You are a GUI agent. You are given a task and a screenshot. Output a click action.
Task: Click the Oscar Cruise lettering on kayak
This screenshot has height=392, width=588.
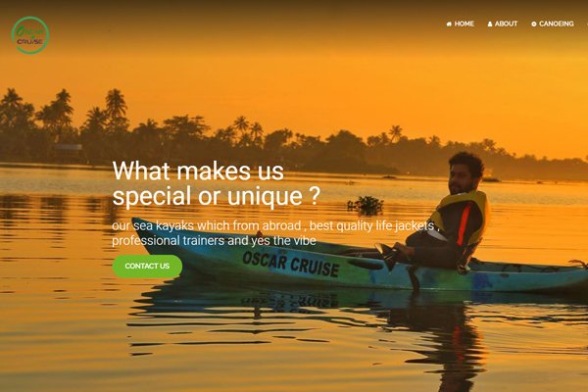click(x=291, y=264)
